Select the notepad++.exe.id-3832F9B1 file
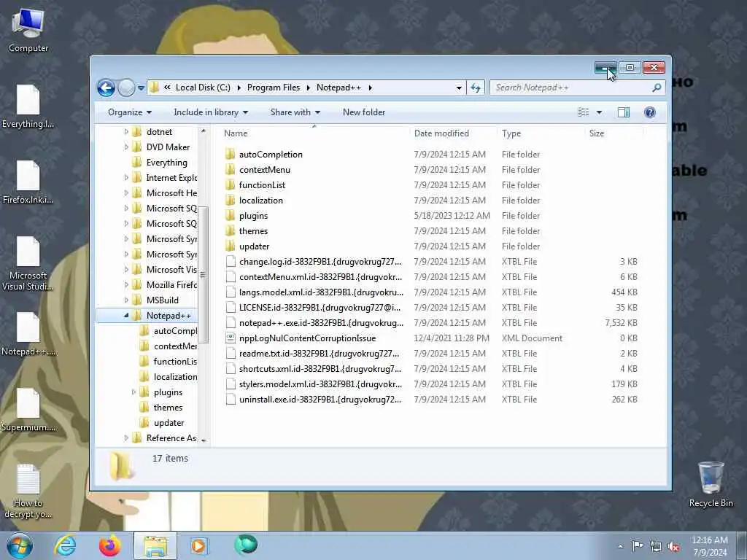The height and width of the screenshot is (560, 747). click(321, 323)
